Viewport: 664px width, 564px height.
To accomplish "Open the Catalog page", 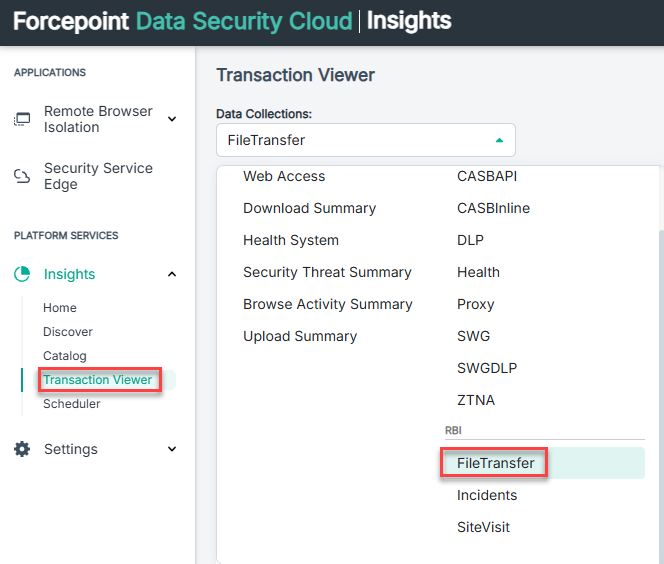I will tap(65, 356).
